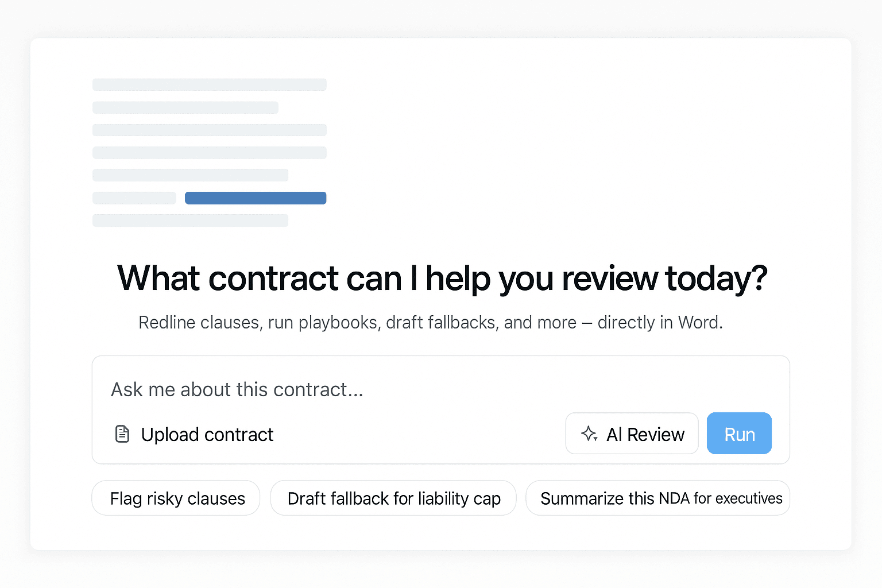This screenshot has width=882, height=588.
Task: Click the sparkle icon in AI Review
Action: pos(589,434)
